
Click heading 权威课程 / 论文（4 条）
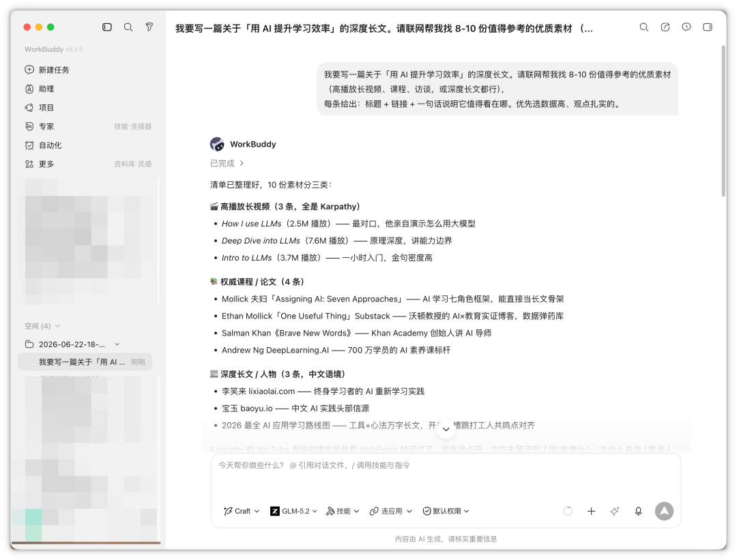[257, 282]
